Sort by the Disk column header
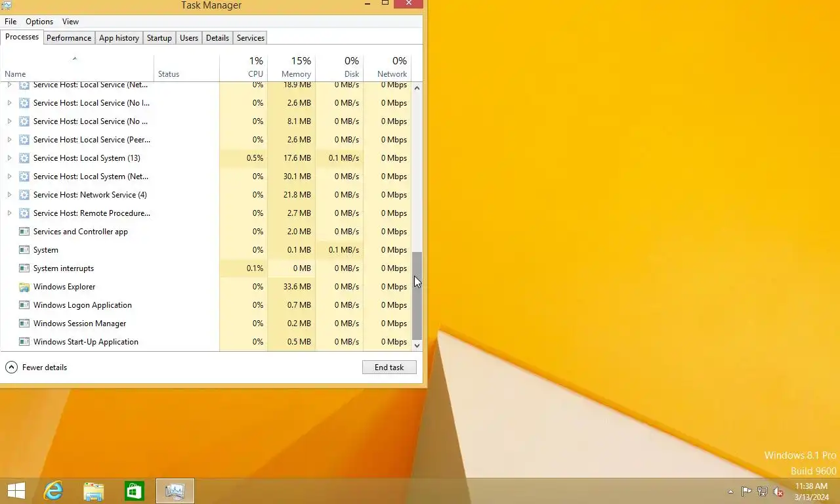The image size is (840, 504). point(339,66)
